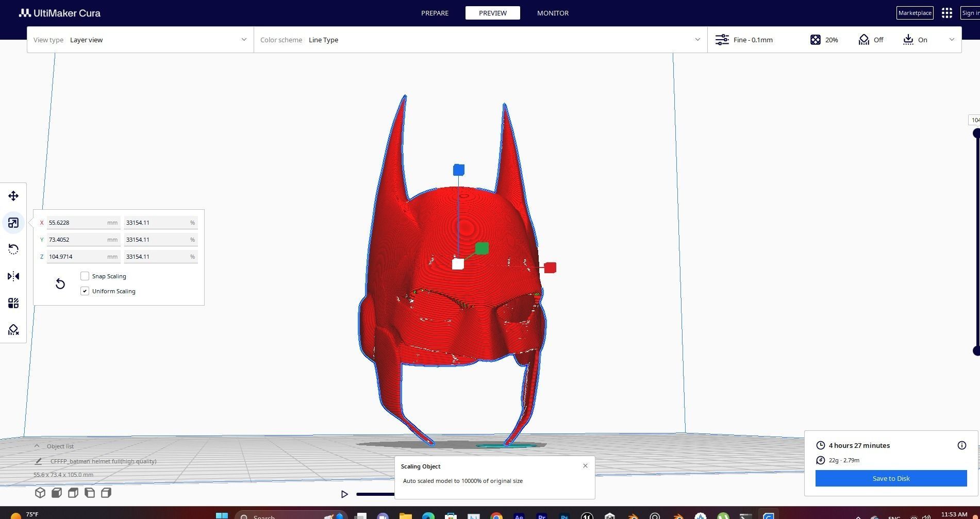Switch to left side view icon
This screenshot has height=519, width=980.
coord(90,493)
